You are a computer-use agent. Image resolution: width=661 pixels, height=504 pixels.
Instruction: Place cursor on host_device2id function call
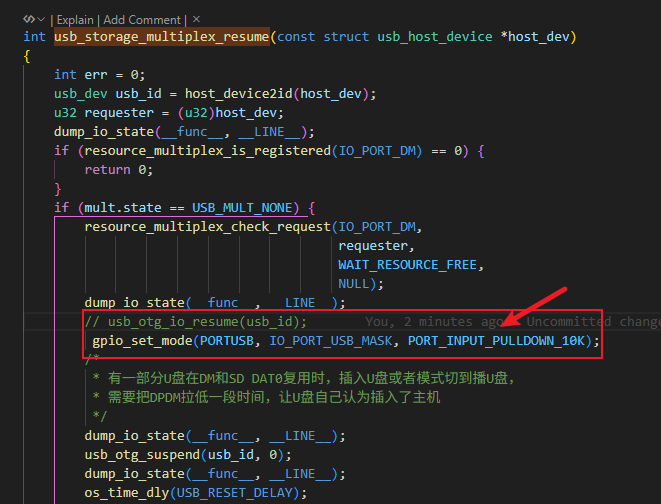coord(239,94)
